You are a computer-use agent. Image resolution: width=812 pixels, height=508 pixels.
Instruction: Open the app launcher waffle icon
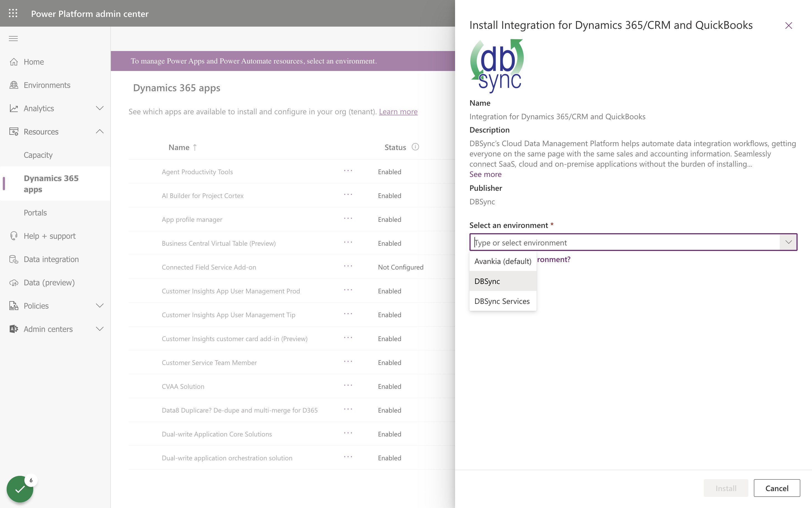[x=13, y=13]
